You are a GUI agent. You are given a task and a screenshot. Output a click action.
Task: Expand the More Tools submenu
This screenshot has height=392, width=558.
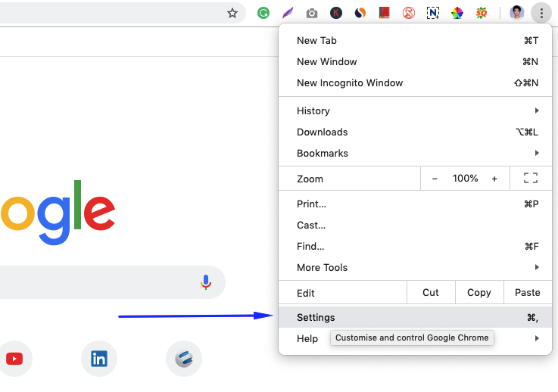point(415,267)
